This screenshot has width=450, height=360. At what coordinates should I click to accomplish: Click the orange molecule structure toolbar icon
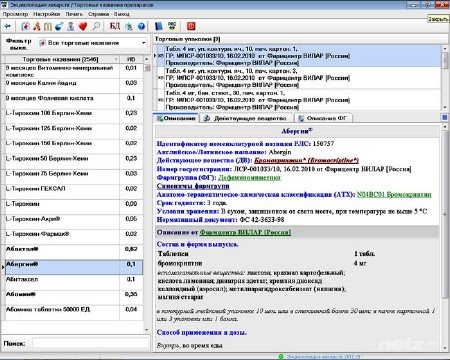tap(37, 26)
